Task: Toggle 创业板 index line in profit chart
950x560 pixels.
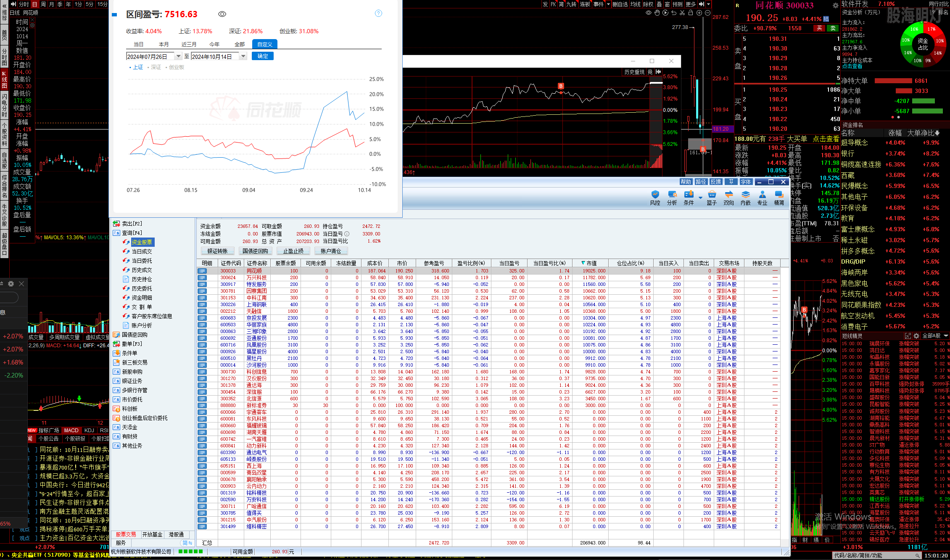Action: point(175,67)
